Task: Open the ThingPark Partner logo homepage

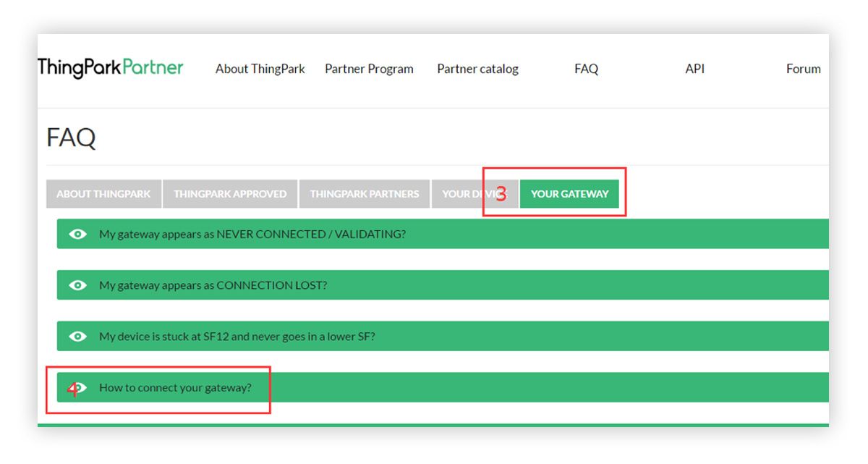Action: click(110, 69)
